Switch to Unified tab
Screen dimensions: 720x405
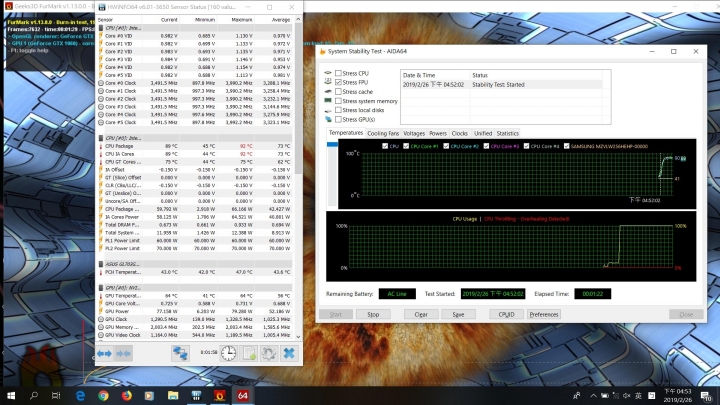(x=483, y=133)
